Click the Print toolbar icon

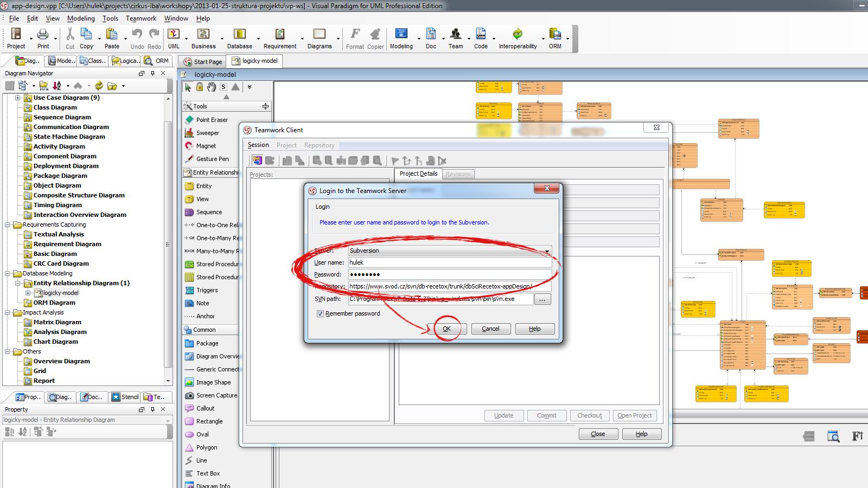43,34
